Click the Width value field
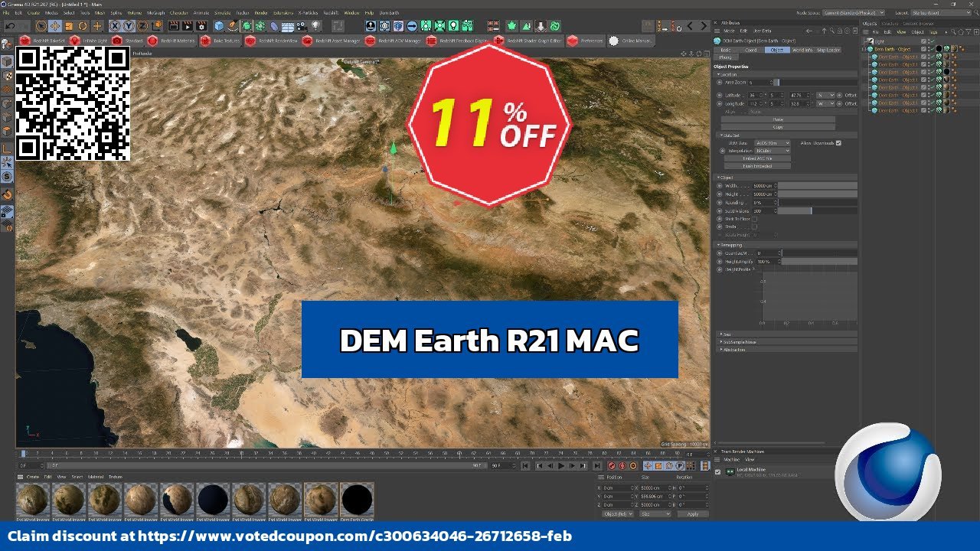The height and width of the screenshot is (551, 980). point(764,185)
